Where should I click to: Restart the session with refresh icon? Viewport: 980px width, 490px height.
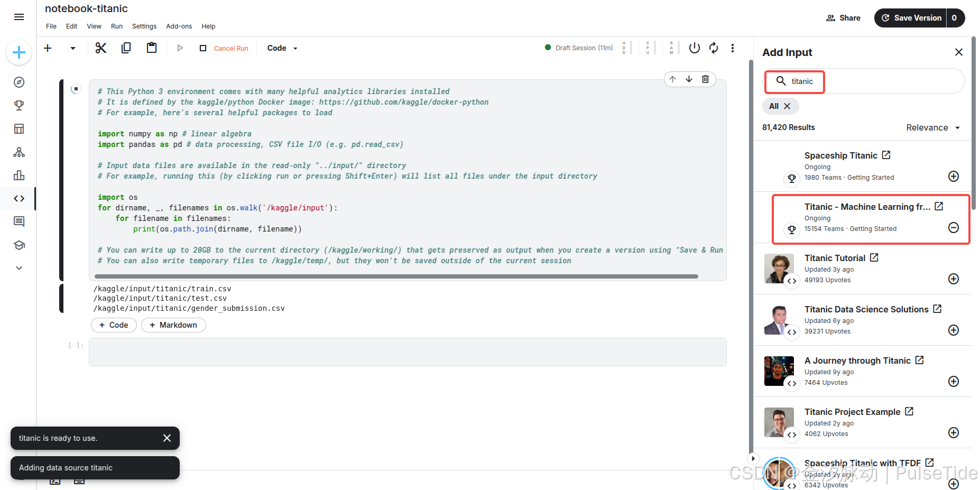tap(714, 48)
